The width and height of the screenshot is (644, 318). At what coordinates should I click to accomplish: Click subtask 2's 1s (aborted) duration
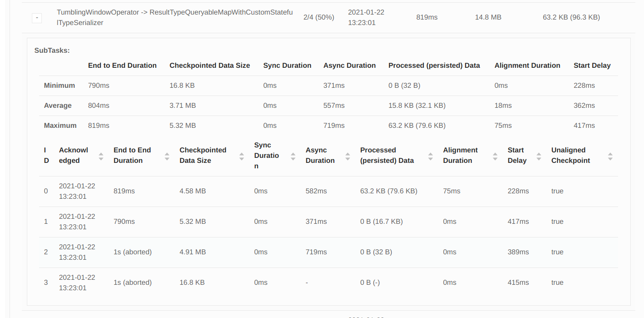coord(132,252)
